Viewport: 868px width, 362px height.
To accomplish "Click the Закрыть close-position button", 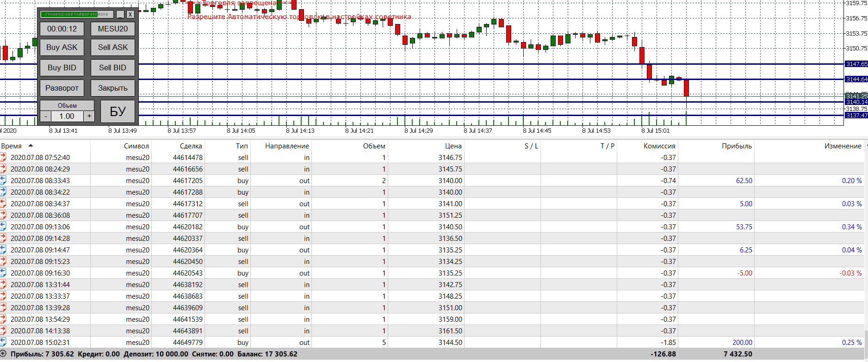I will pos(113,88).
